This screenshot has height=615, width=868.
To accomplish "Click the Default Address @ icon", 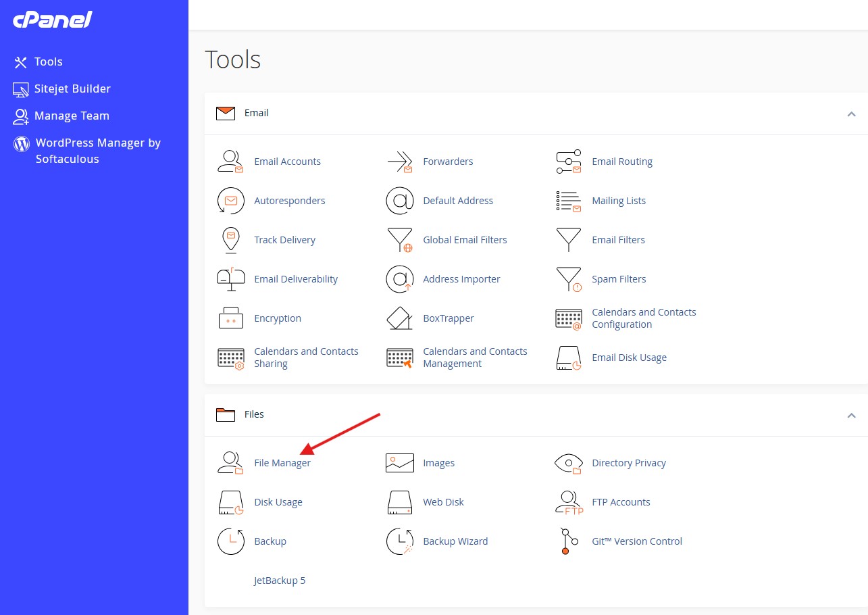I will pos(399,201).
